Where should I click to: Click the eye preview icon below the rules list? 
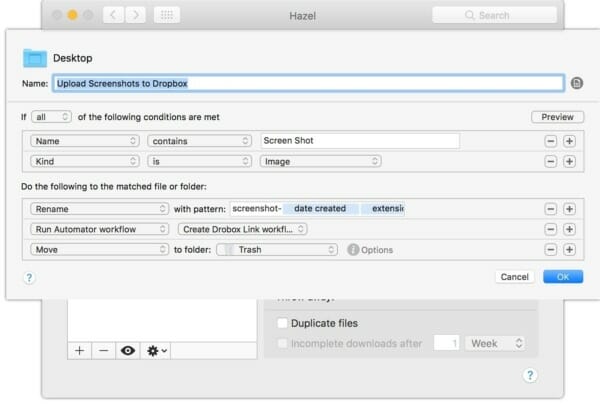pos(128,350)
